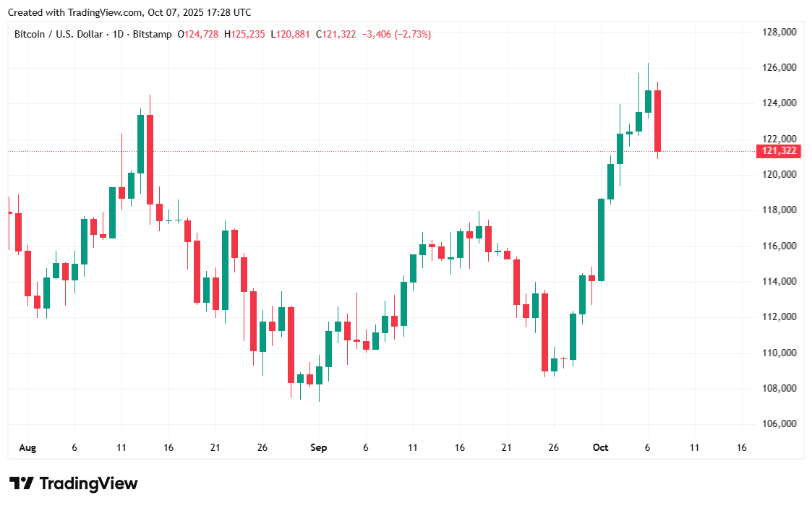Click the 106,000 price axis label
This screenshot has width=812, height=508.
click(x=779, y=424)
